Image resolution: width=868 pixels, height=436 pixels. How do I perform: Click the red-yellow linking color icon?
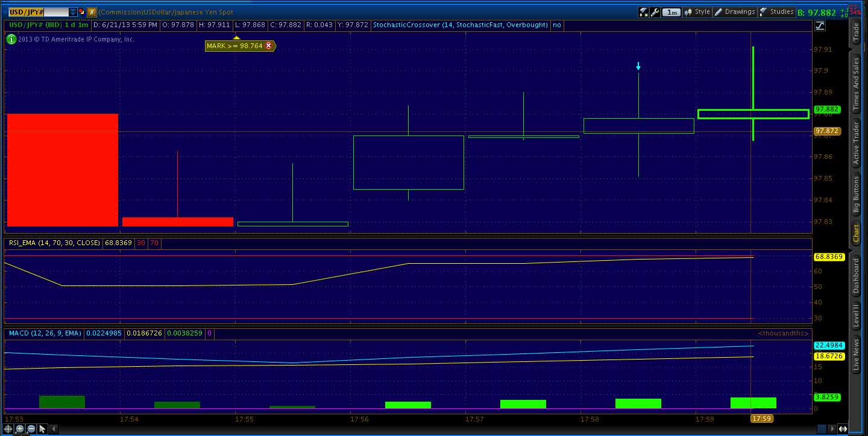pyautogui.click(x=82, y=12)
